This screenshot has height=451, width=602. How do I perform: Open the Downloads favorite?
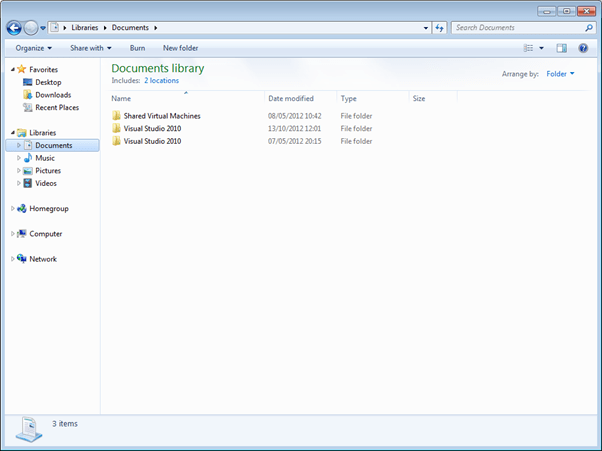pyautogui.click(x=52, y=95)
